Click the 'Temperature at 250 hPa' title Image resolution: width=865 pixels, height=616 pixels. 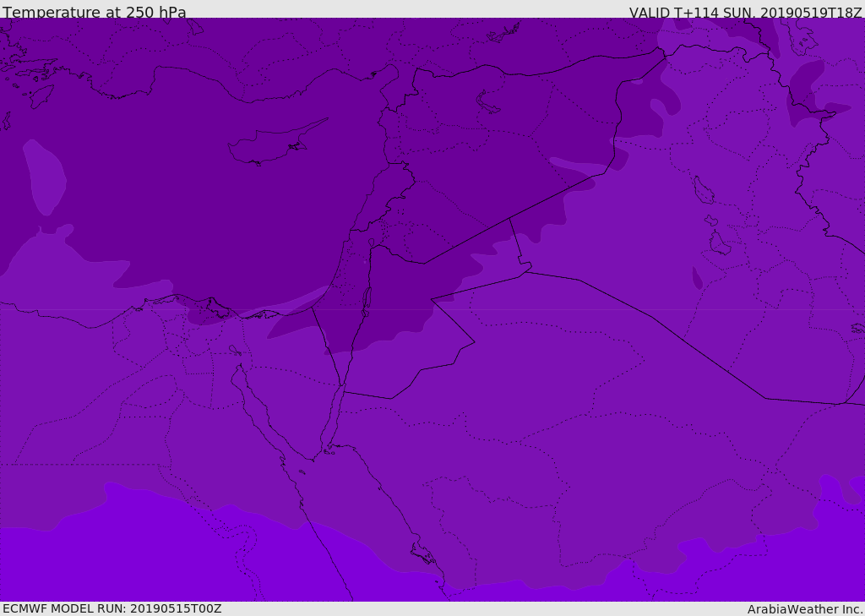[x=95, y=12]
